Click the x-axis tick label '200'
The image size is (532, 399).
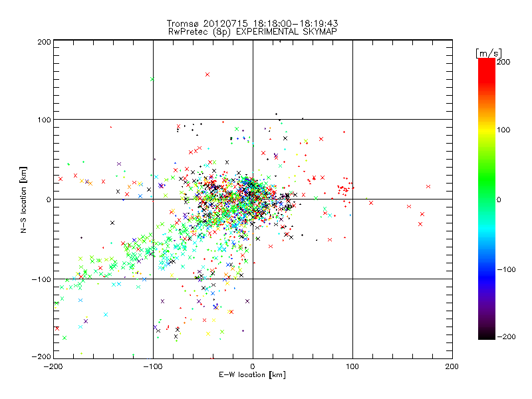pyautogui.click(x=452, y=366)
